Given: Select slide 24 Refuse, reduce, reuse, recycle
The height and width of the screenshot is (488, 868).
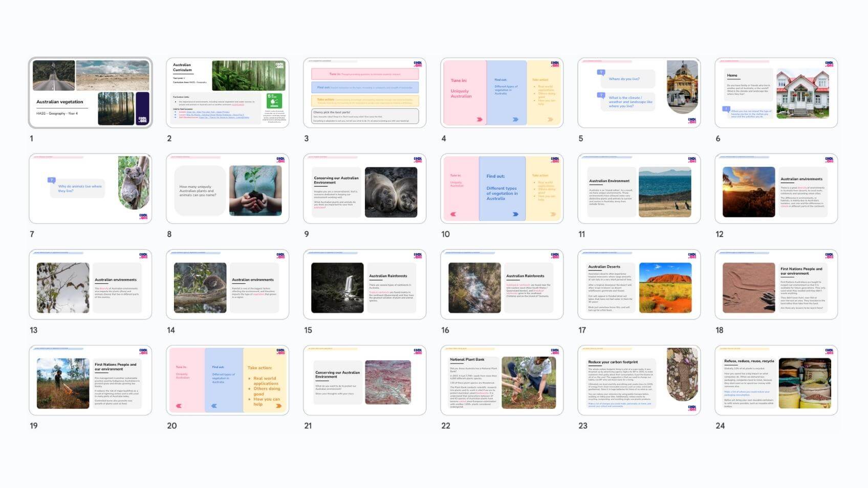Looking at the screenshot, I should pos(776,380).
